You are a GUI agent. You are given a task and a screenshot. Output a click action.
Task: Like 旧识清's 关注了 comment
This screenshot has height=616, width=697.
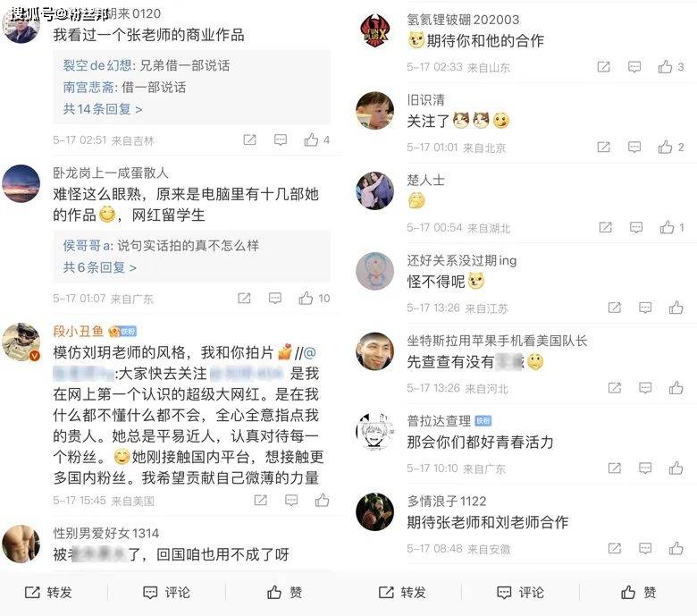[x=665, y=148]
